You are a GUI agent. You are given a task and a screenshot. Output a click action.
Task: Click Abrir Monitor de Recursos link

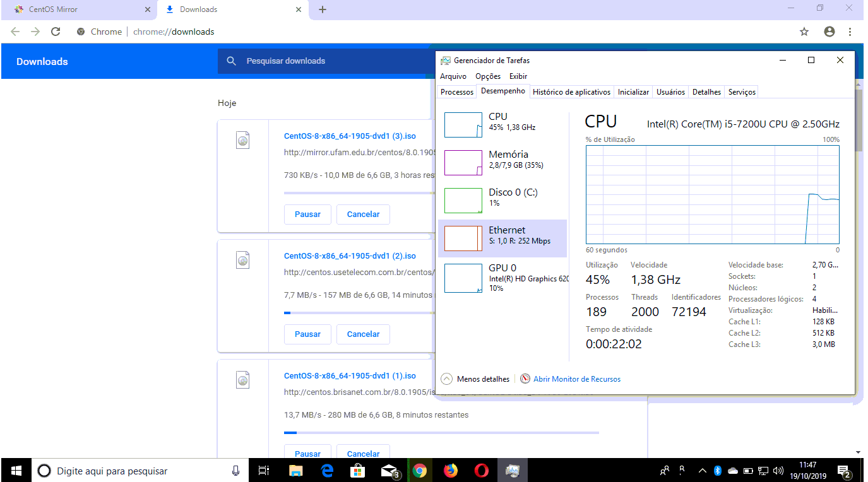[x=577, y=379]
